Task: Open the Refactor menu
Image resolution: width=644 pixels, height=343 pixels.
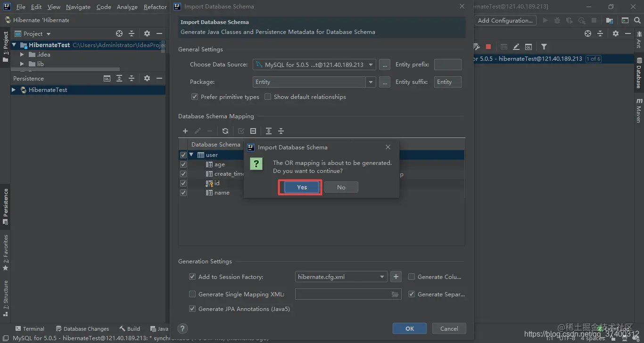Action: coord(155,7)
